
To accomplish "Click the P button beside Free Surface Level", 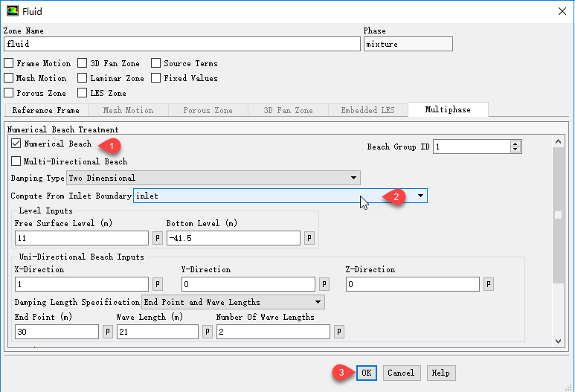I will tap(158, 238).
